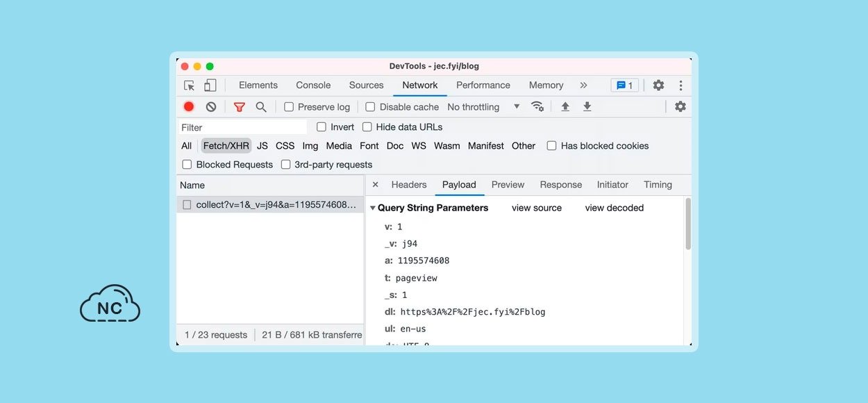Select the Network tab
This screenshot has height=403, width=868.
coord(420,85)
